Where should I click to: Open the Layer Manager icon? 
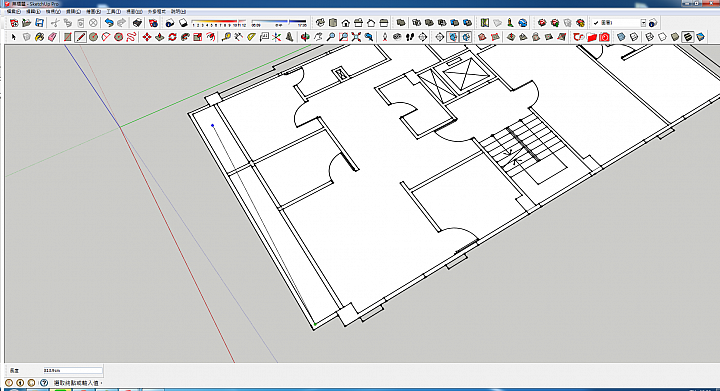pyautogui.click(x=653, y=22)
